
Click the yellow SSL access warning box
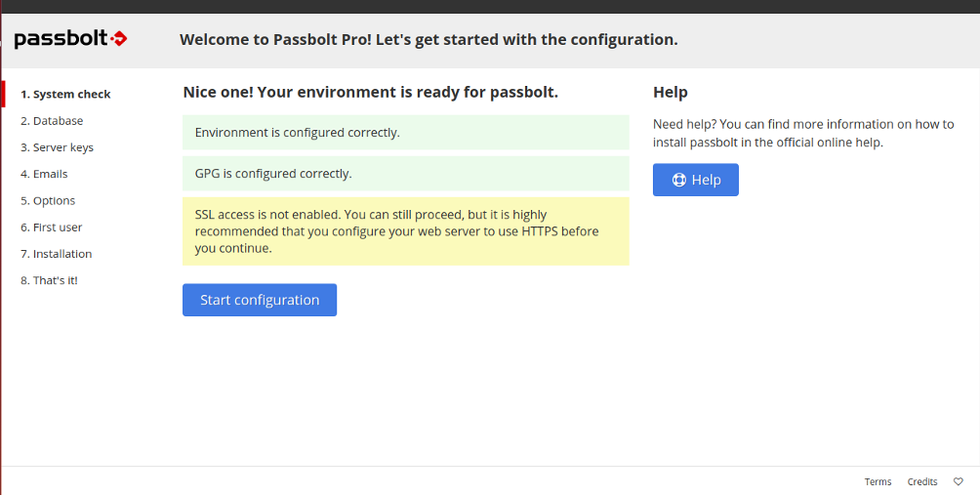coord(406,231)
